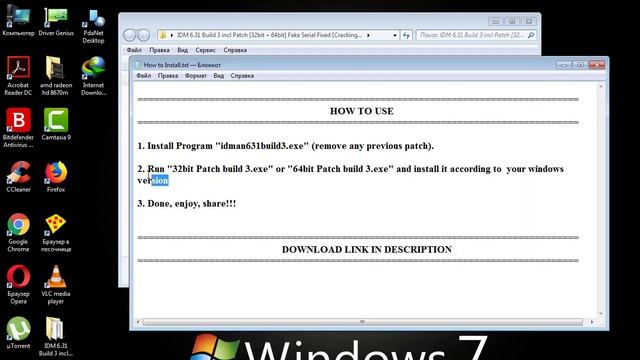This screenshot has width=640, height=360.
Task: Click horizontal scrollbar left arrow in Notepad
Action: (138, 322)
